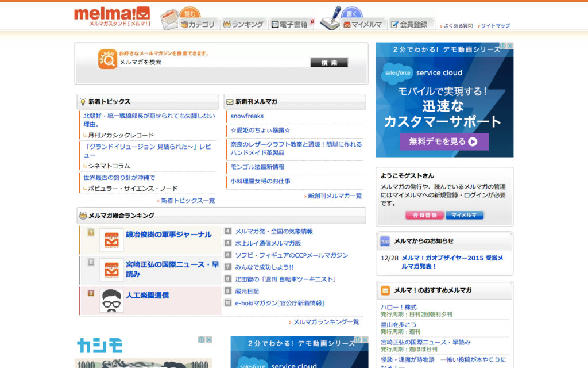Click 無料デモを見る in the ad
The height and width of the screenshot is (368, 588).
coord(444,141)
